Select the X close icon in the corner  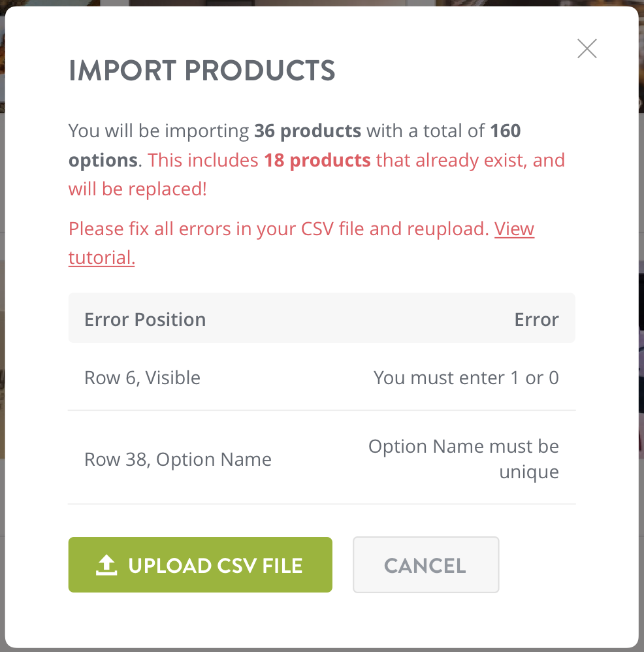click(587, 48)
